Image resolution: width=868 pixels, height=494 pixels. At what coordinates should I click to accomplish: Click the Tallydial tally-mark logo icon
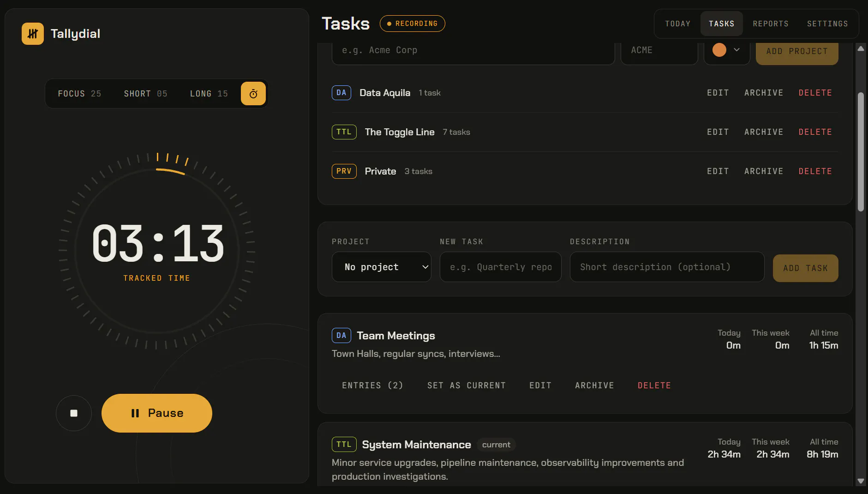(33, 34)
